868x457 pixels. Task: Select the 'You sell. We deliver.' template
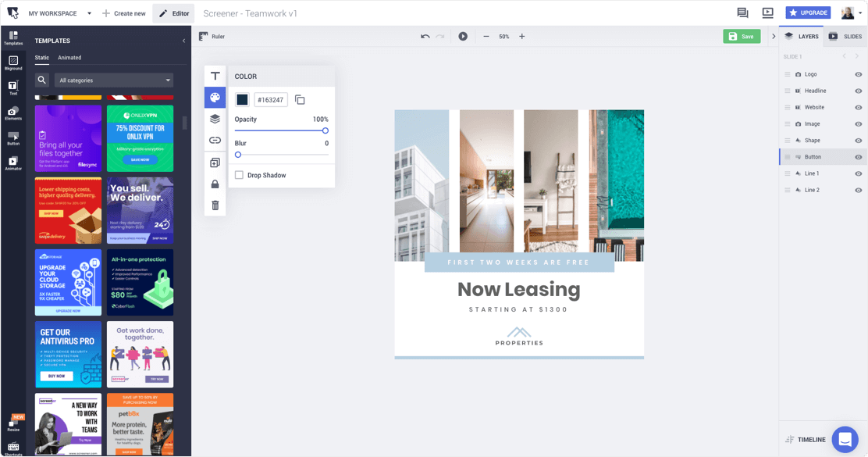[x=140, y=210]
